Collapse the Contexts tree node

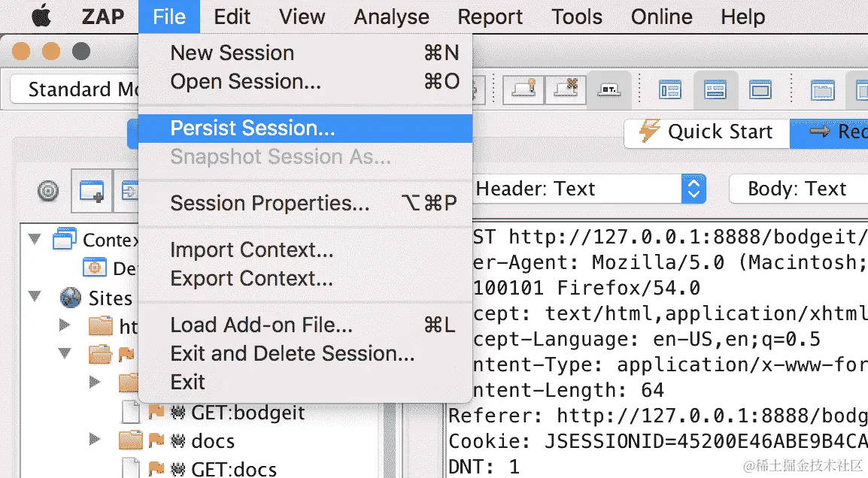click(35, 240)
